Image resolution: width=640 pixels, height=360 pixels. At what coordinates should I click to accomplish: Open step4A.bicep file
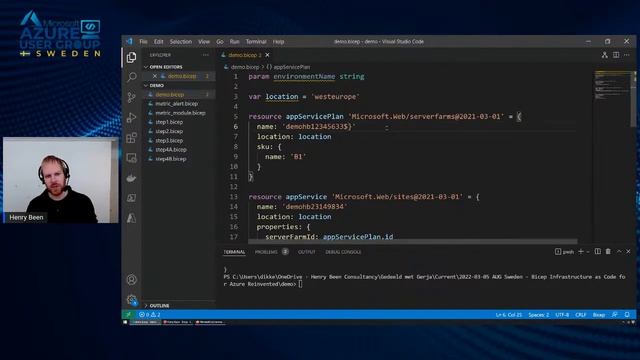click(171, 149)
